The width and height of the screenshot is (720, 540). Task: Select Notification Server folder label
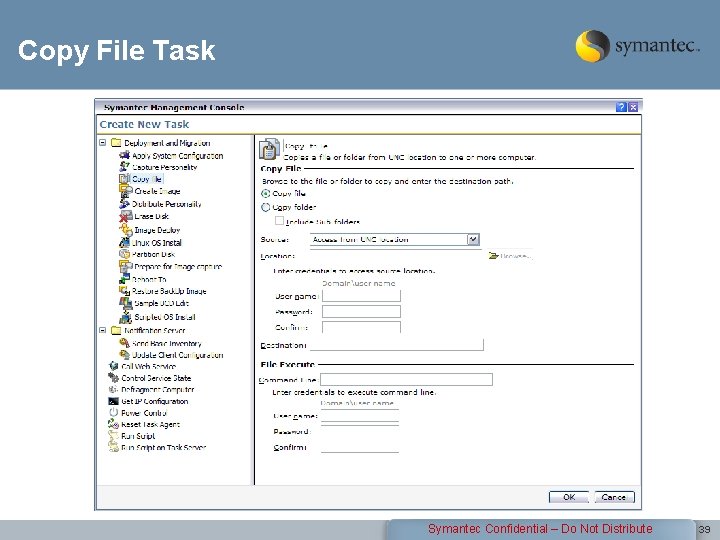pyautogui.click(x=154, y=330)
